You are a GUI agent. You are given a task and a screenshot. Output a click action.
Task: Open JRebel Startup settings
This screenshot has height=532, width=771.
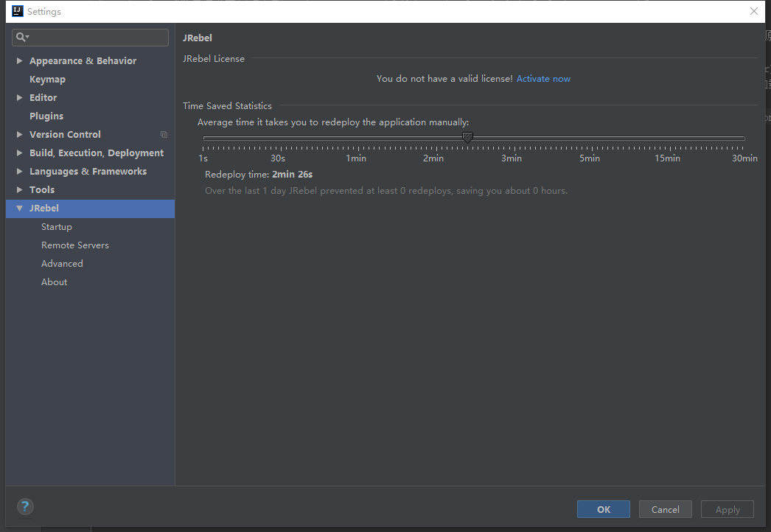[57, 227]
